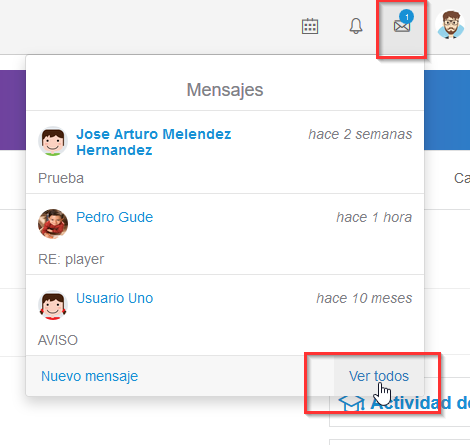Viewport: 470px width, 445px height.
Task: Click the hace 2 semanas timestamp
Action: [360, 134]
